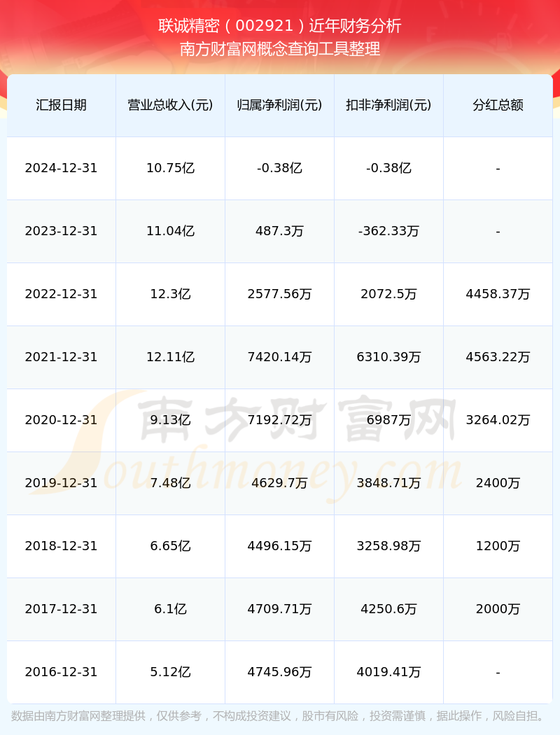Click the 4458.37万 dividend cell
Viewport: 560px width, 735px height.
(x=498, y=294)
